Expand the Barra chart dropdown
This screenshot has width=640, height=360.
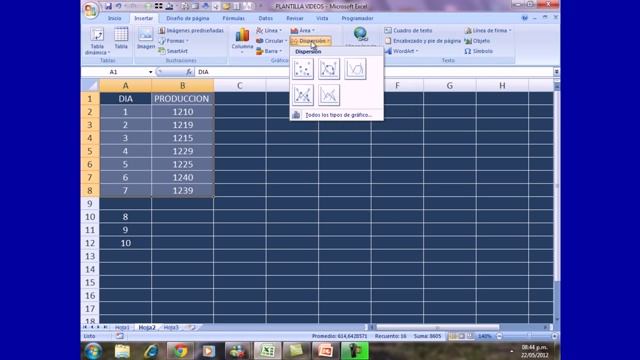pos(281,51)
